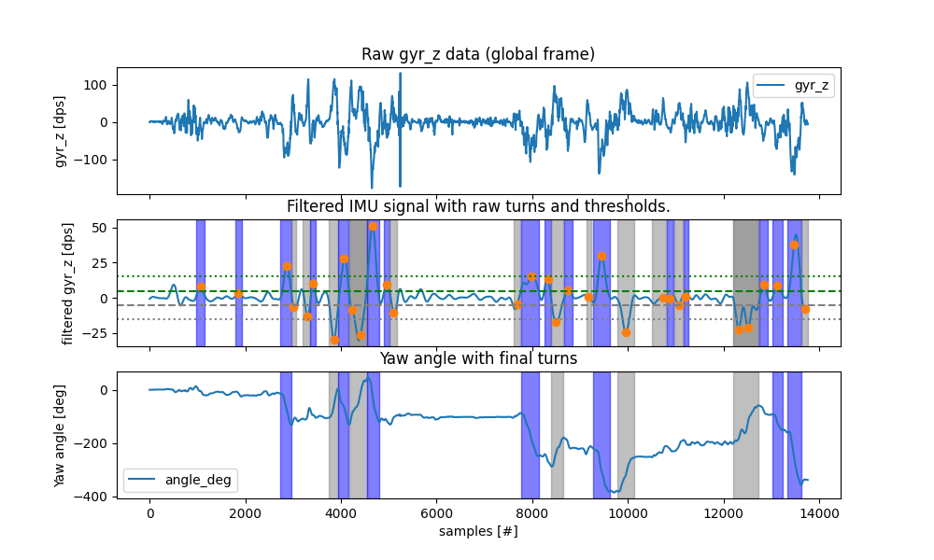Click the "100" tick on raw gyr_z plot

tap(96, 86)
